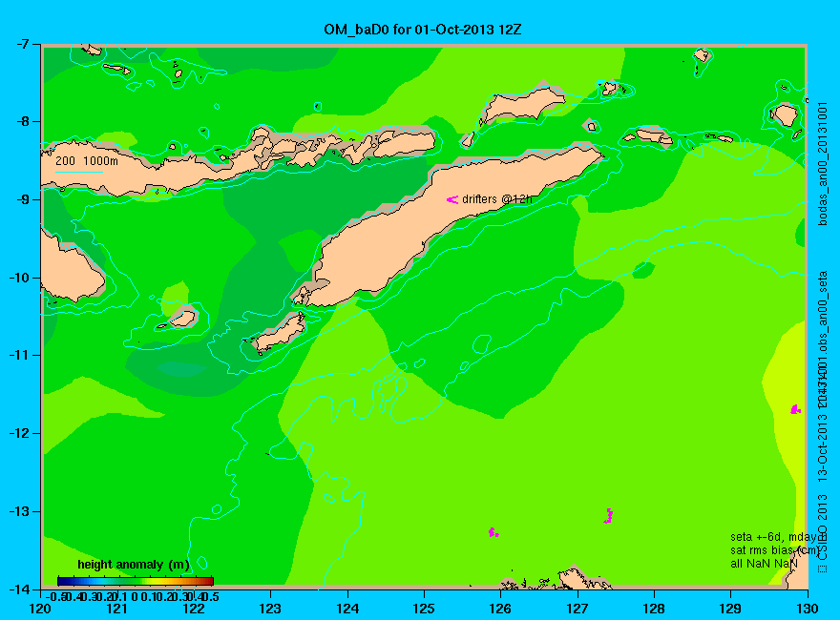Click the y-axis tick label "-13"
Screen dimensions: 840x620
pyautogui.click(x=19, y=511)
